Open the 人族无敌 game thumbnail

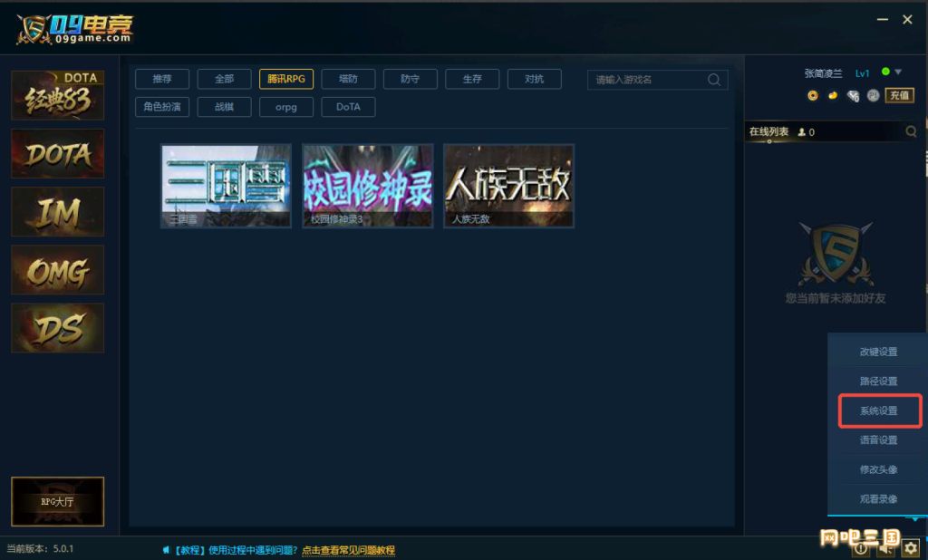[509, 186]
